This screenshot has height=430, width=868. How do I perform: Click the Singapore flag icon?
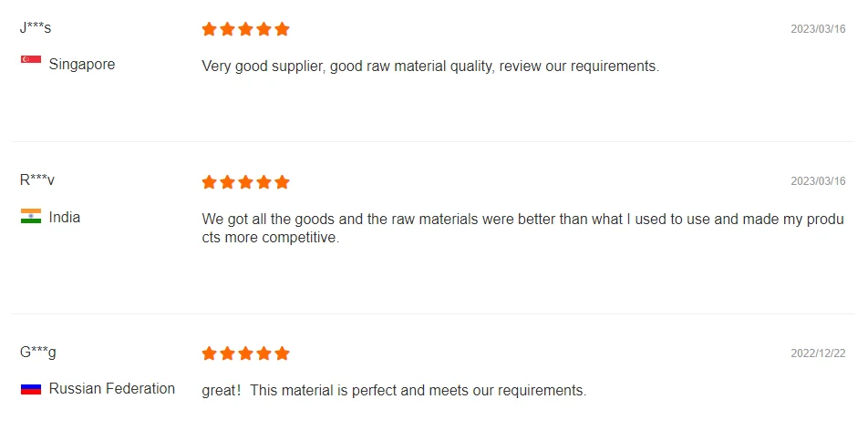[x=30, y=60]
